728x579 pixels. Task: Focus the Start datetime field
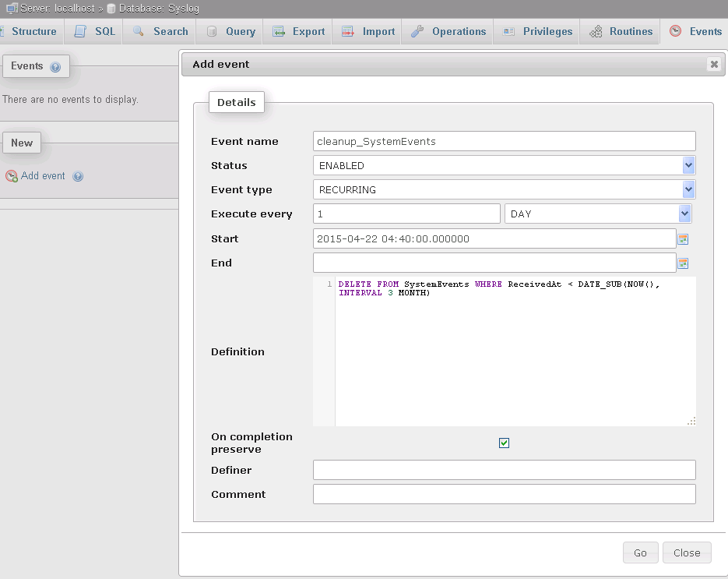(x=494, y=239)
